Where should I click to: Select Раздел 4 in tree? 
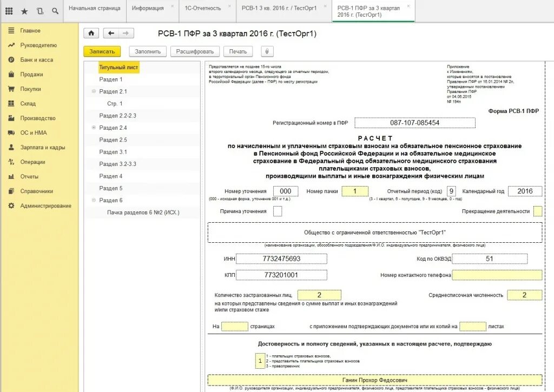(110, 176)
